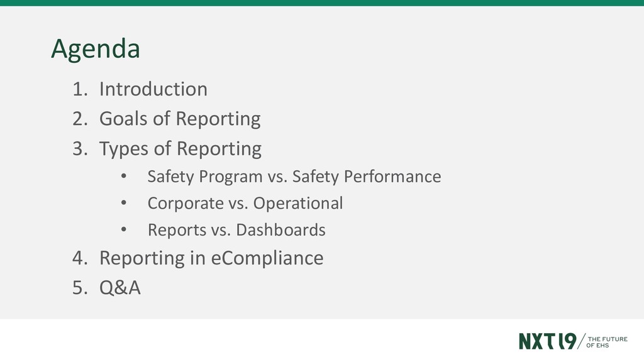Viewport: 644px width, 362px height.
Task: Click THE FUTURE OF EHS tagline
Action: (607, 342)
